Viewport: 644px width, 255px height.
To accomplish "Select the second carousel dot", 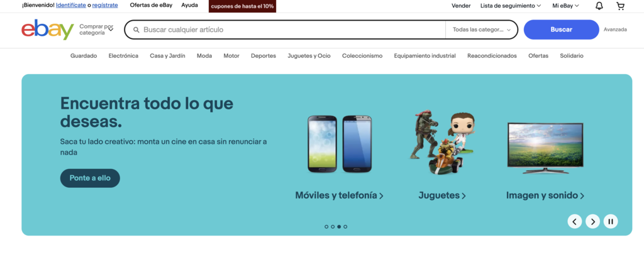I will pos(333,226).
